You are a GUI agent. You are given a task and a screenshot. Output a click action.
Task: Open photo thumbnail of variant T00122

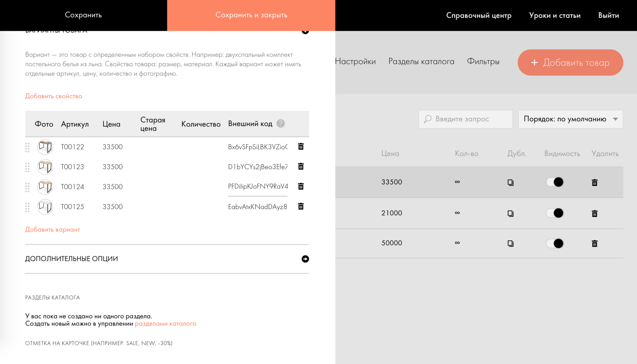point(45,147)
